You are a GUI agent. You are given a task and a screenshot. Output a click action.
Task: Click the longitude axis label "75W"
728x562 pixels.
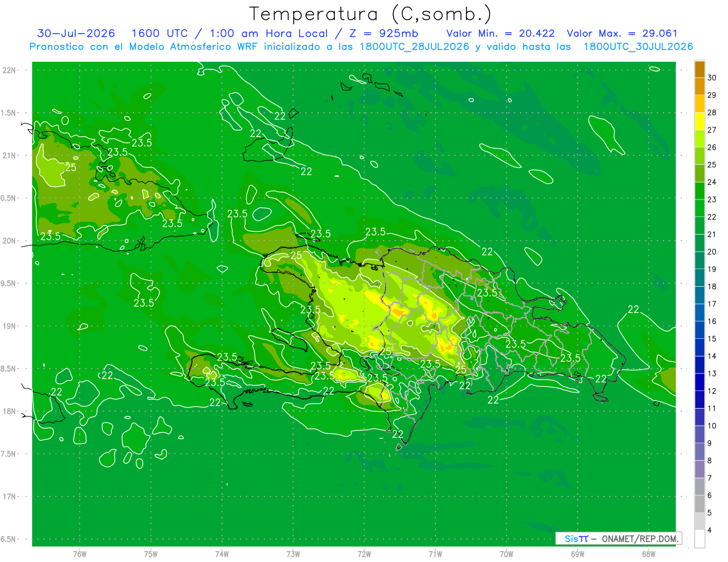pos(151,554)
